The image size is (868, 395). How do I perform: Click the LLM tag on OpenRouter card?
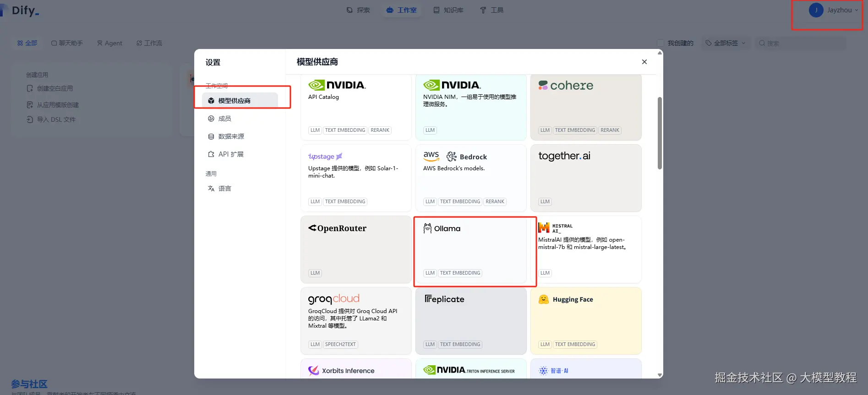(x=315, y=273)
